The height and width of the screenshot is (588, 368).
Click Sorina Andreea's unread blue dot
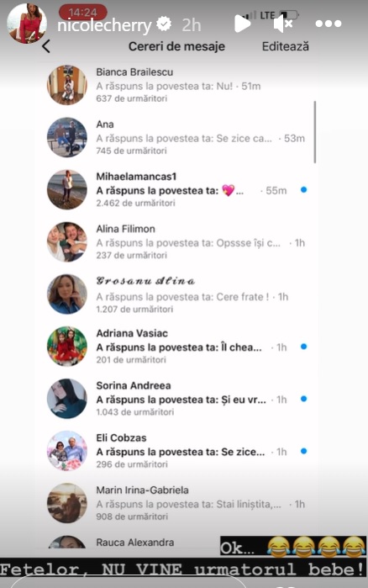click(303, 399)
